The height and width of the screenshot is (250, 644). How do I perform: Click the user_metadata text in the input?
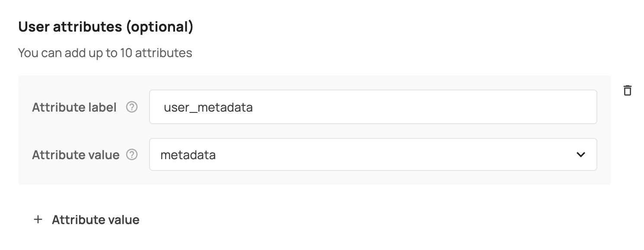tap(208, 107)
